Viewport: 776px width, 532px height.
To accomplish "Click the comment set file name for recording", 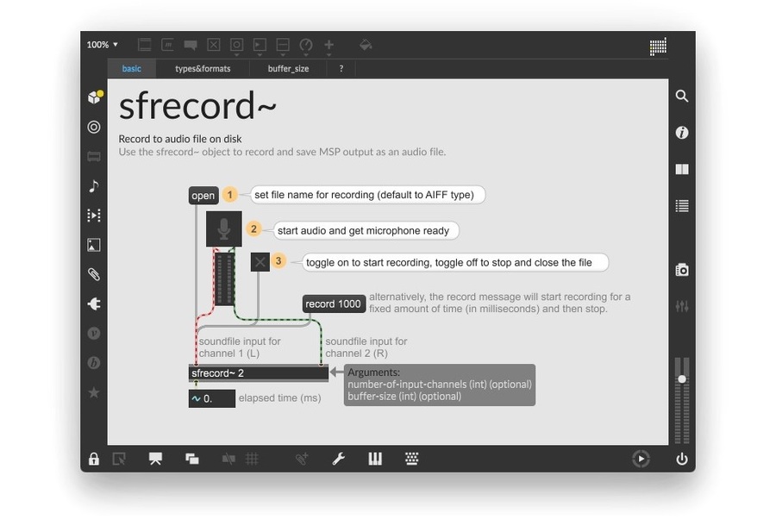I will [367, 195].
